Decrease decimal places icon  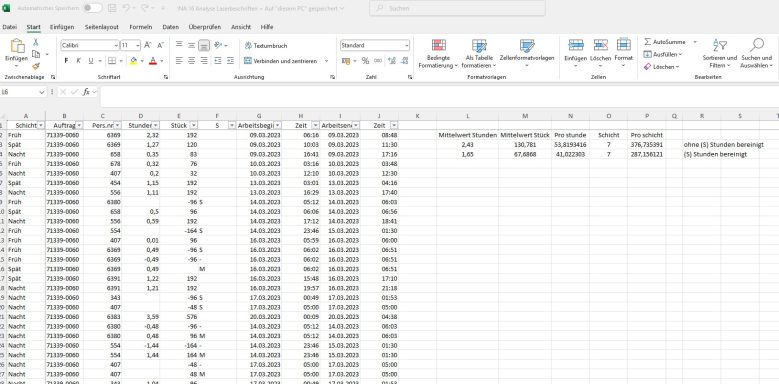404,61
